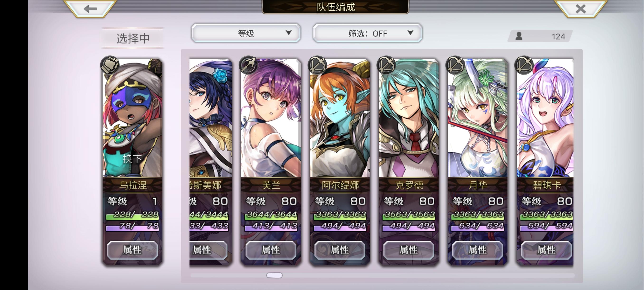Click arrow class icon on 芙兰 card
Screen dimensions: 644x290
click(248, 65)
